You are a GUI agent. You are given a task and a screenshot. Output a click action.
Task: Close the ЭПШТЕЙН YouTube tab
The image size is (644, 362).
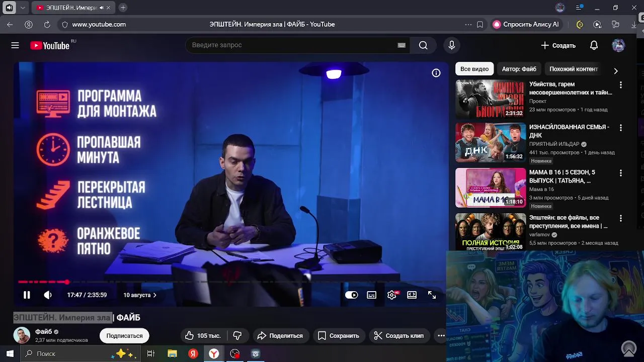(x=108, y=8)
